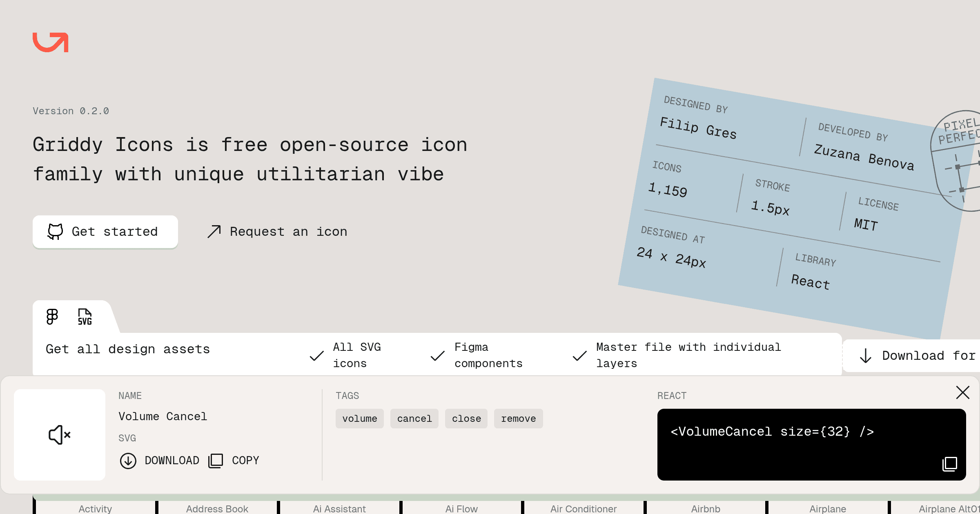Click the Volume Cancel icon preview
980x514 pixels.
[60, 435]
